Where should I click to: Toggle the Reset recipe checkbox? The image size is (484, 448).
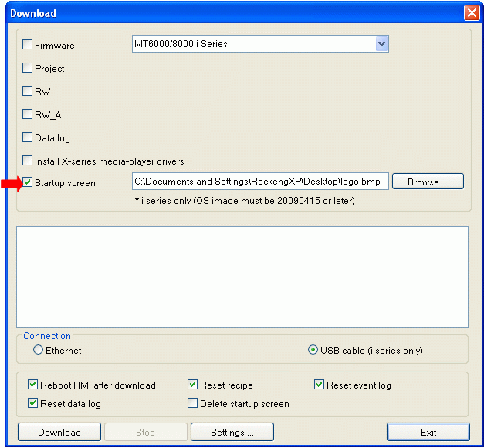[193, 385]
